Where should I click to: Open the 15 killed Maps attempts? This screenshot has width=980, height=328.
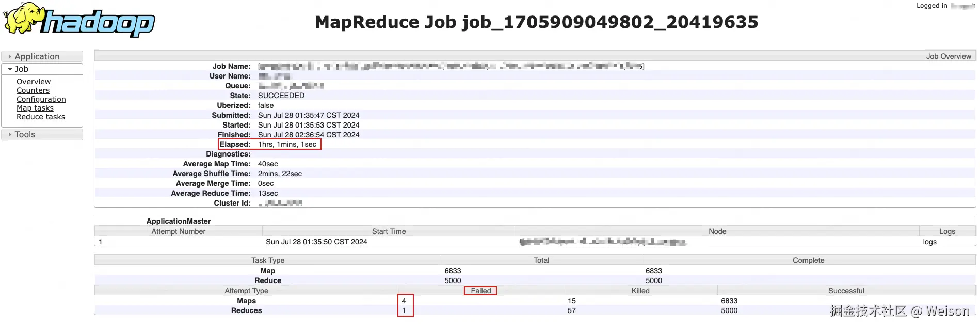click(x=572, y=301)
